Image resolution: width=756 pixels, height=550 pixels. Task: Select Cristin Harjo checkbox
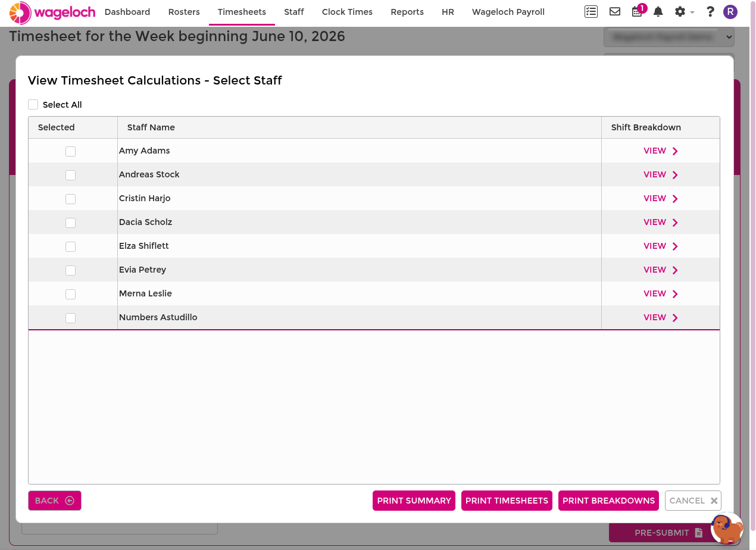click(70, 199)
